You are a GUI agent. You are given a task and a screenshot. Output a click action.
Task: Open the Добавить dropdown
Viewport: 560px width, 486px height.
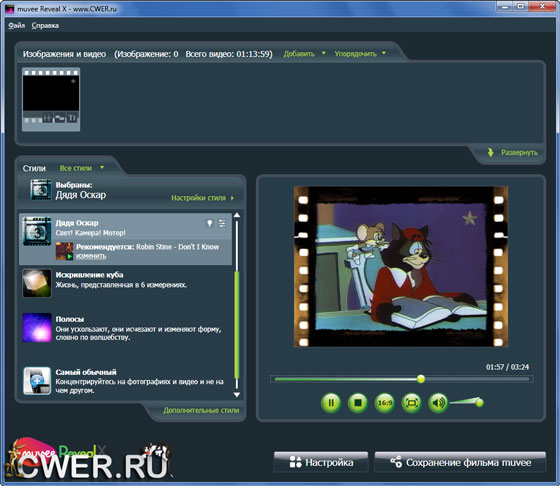304,54
